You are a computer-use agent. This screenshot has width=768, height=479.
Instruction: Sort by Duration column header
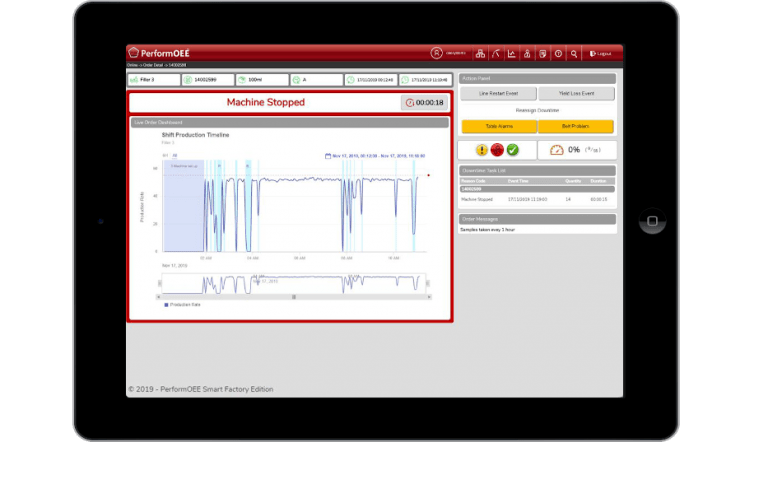(x=598, y=181)
